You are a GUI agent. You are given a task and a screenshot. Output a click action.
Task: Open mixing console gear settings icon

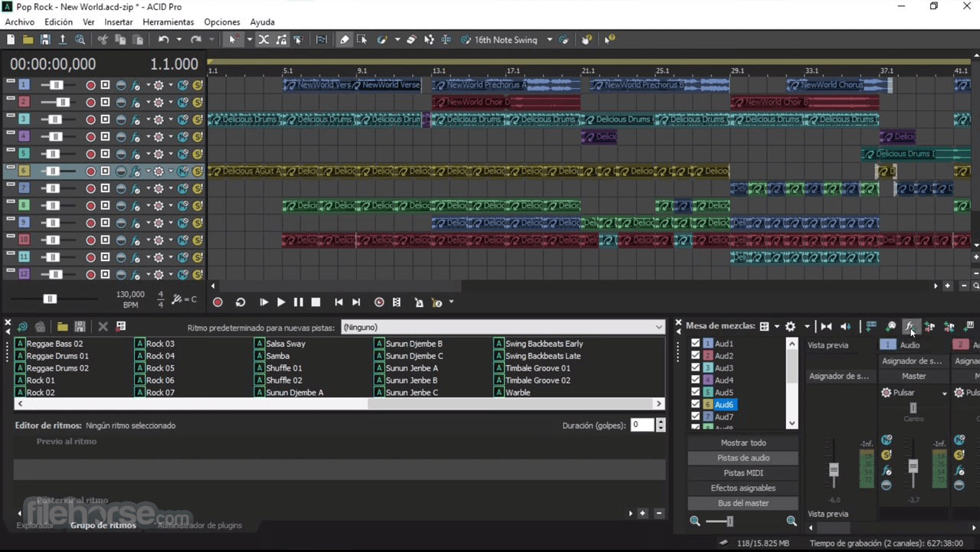(x=791, y=326)
